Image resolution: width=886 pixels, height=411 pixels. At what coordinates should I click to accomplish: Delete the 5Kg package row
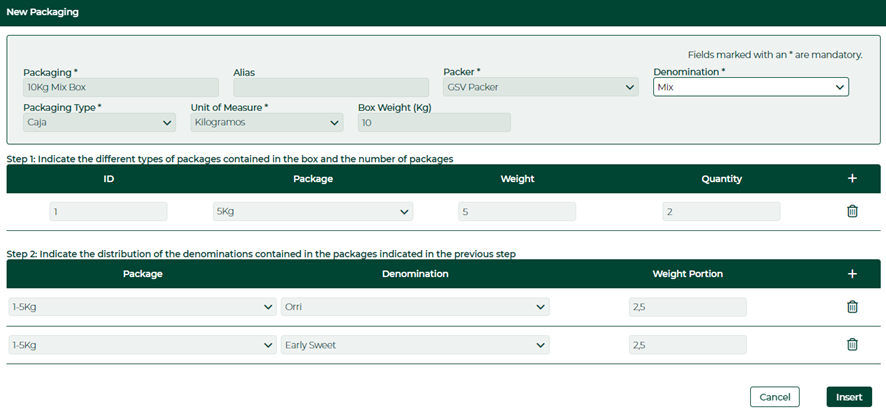(x=852, y=211)
